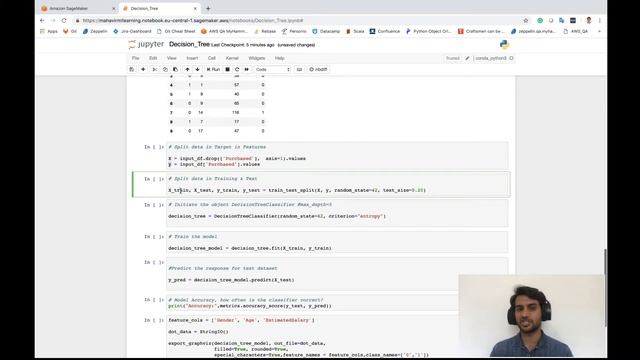Open the Kernel menu
640x360 pixels.
[x=232, y=58]
